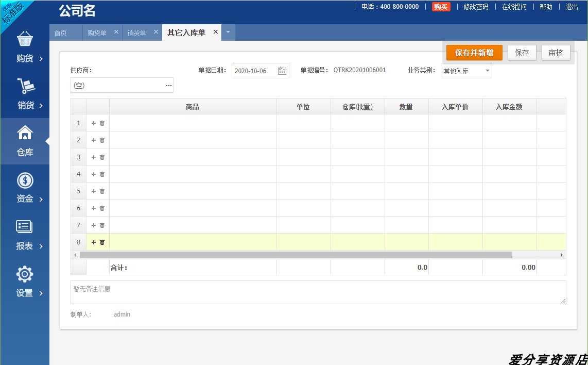Click the 商品 column header

[193, 107]
